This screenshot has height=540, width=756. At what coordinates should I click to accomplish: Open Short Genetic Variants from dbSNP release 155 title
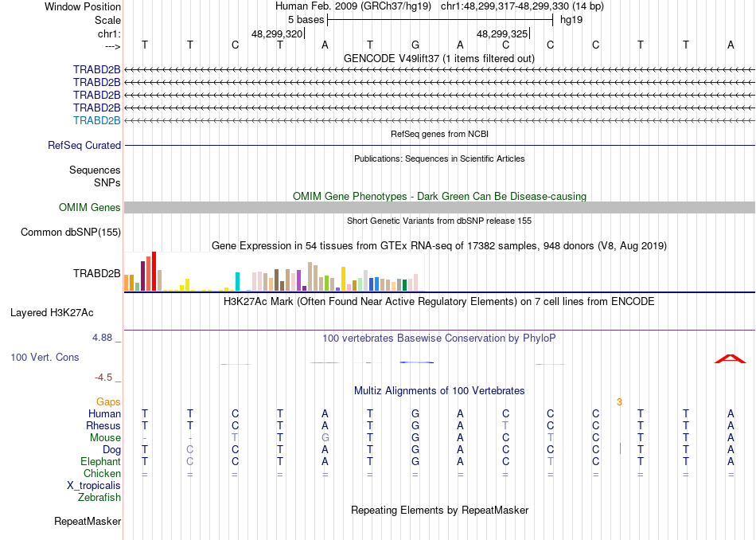pos(439,221)
